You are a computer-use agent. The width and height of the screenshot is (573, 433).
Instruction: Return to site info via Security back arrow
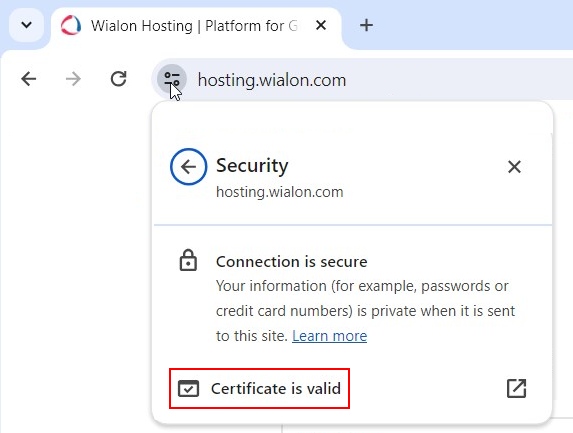coord(189,167)
